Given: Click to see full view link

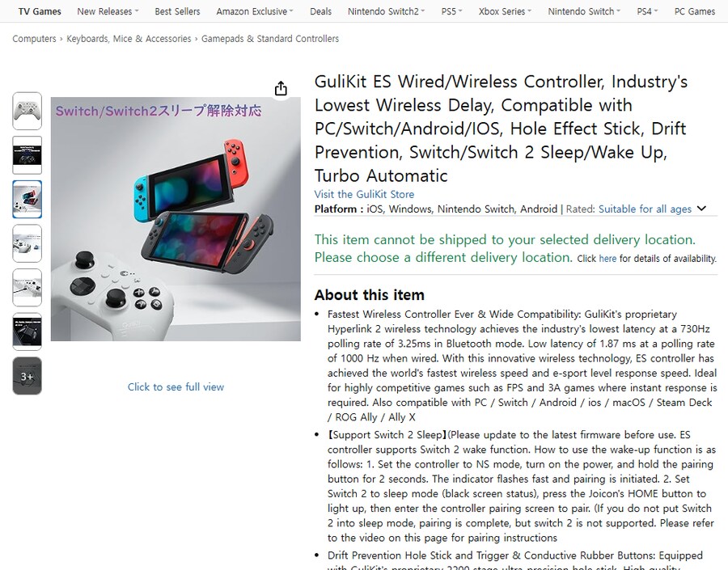Looking at the screenshot, I should [176, 386].
